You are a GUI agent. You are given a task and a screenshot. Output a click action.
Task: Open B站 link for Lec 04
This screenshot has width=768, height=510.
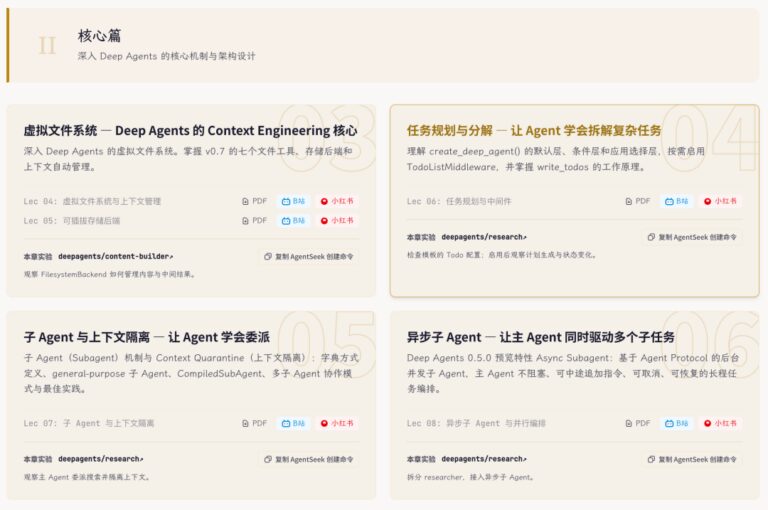[x=293, y=201]
